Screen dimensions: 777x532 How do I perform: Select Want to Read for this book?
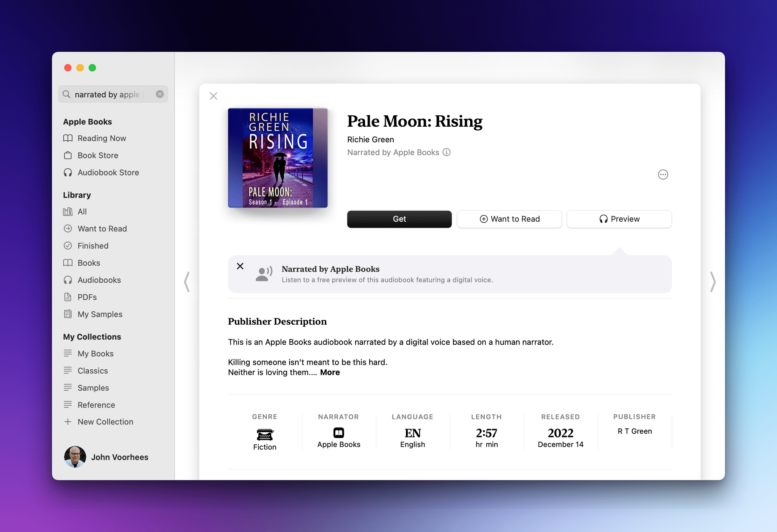pos(509,219)
